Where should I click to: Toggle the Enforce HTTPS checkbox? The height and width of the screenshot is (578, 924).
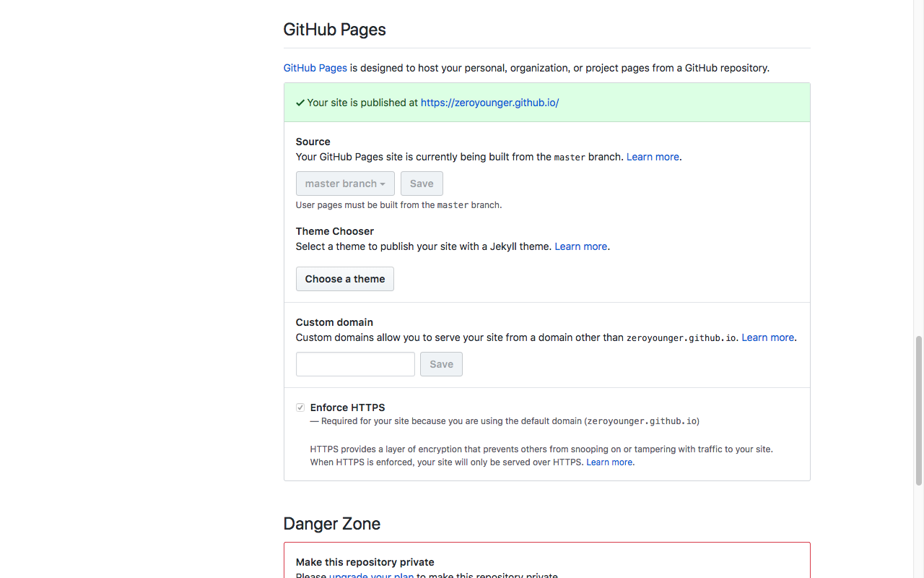click(x=300, y=407)
